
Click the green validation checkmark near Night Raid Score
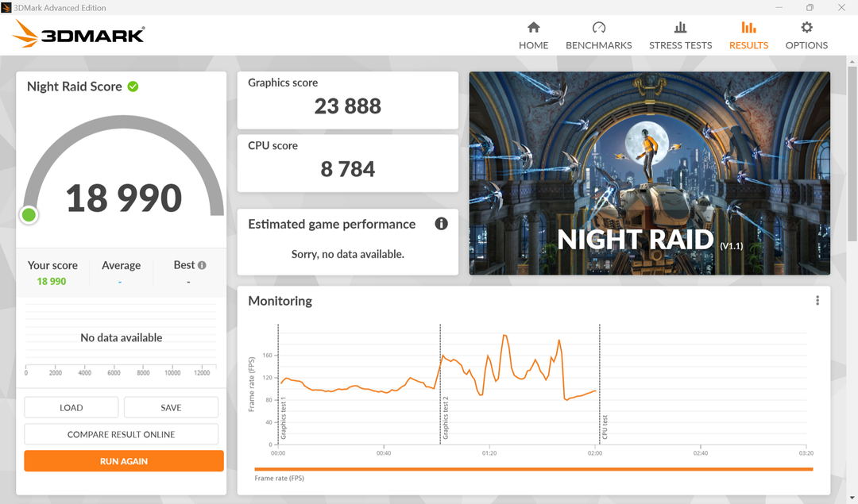pos(133,87)
